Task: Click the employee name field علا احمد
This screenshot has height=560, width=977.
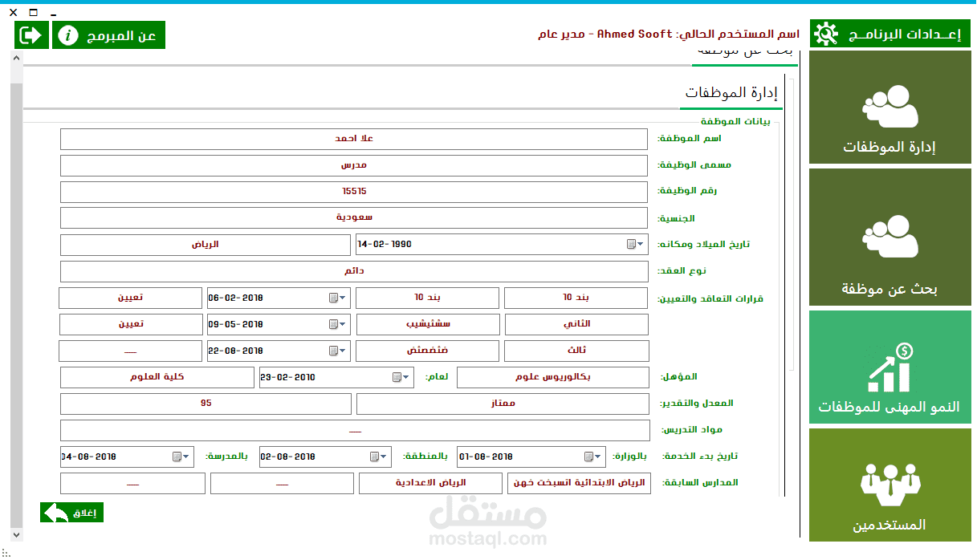Action: coord(354,139)
